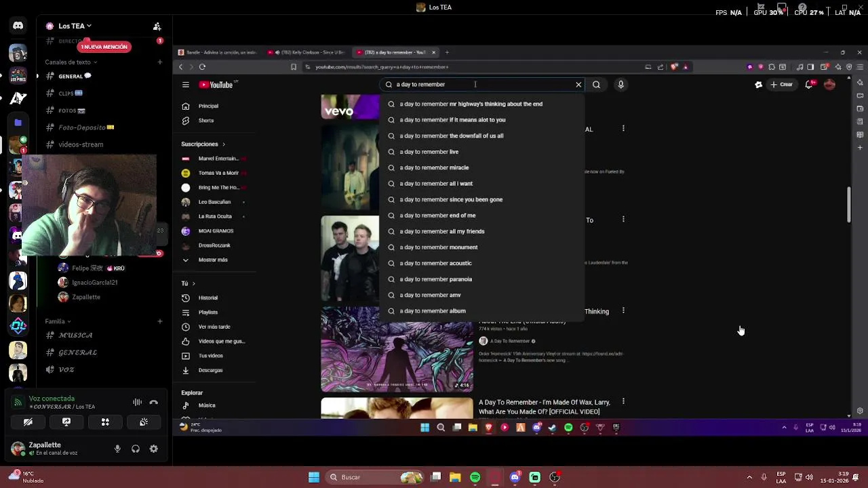Screen dimensions: 868x488
Task: Open Discord direct messages home icon
Action: [18, 26]
